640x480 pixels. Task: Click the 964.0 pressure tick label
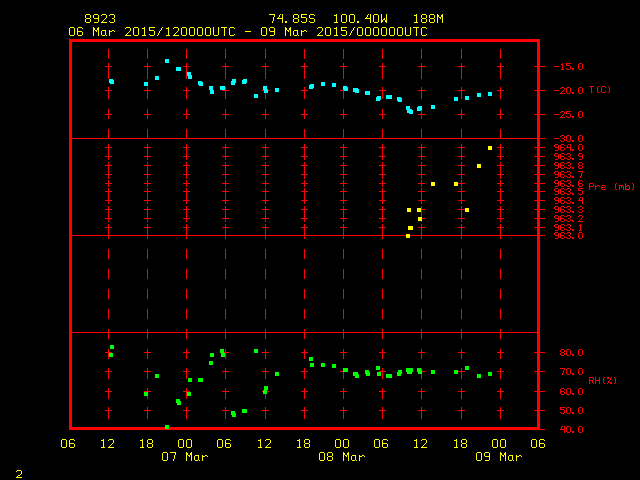click(x=567, y=148)
